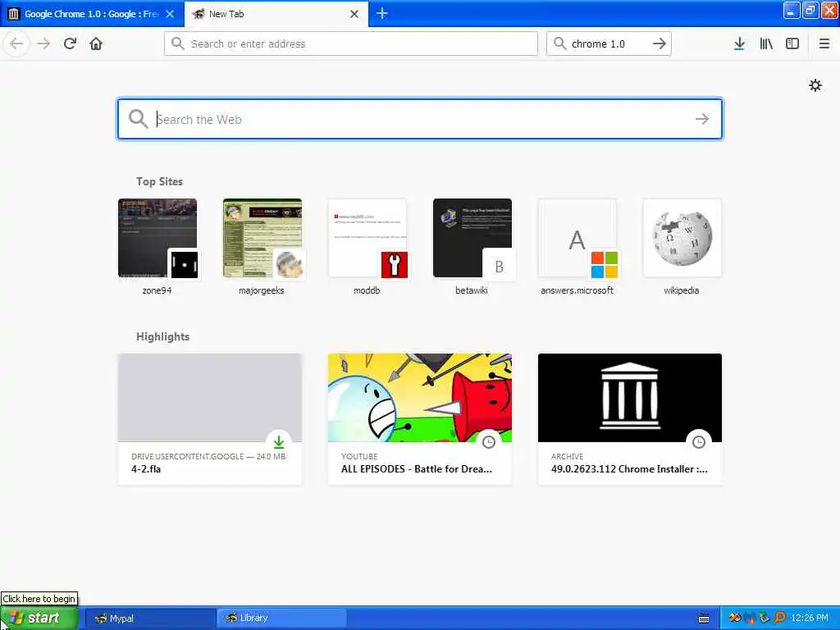Select the New Tab tab

(x=276, y=14)
